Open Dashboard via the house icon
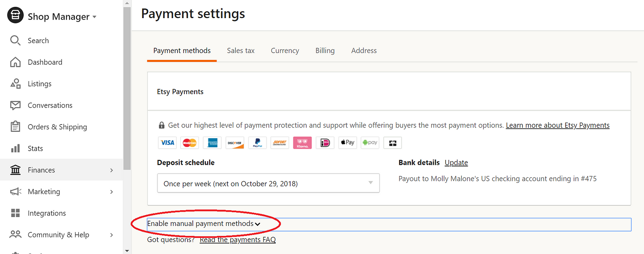The width and height of the screenshot is (644, 254). tap(15, 62)
